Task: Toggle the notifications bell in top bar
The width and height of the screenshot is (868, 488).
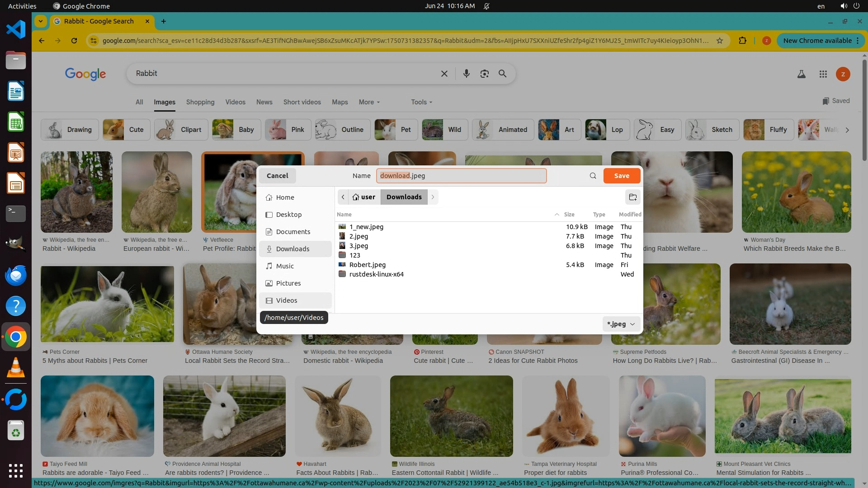Action: (486, 6)
